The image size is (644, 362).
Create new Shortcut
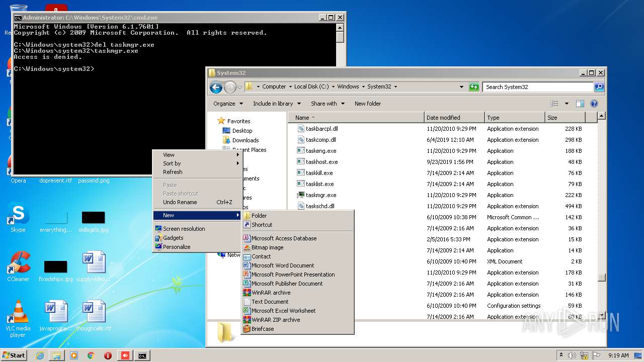click(298, 225)
